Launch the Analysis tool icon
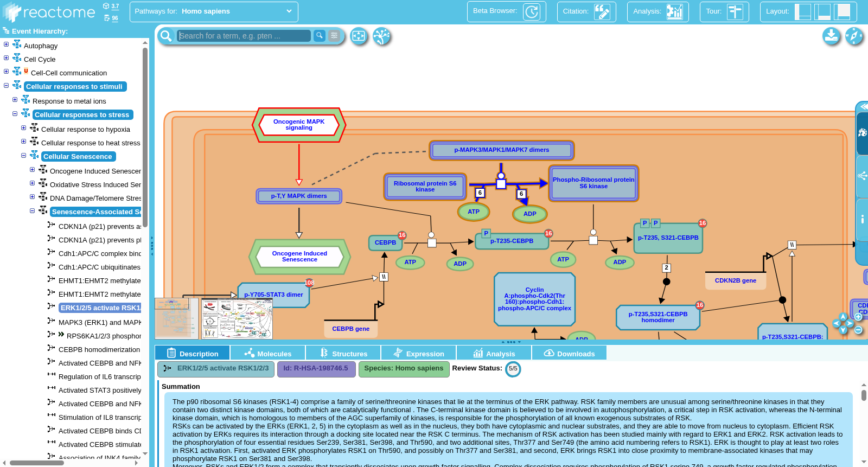This screenshot has width=868, height=467. 674,11
